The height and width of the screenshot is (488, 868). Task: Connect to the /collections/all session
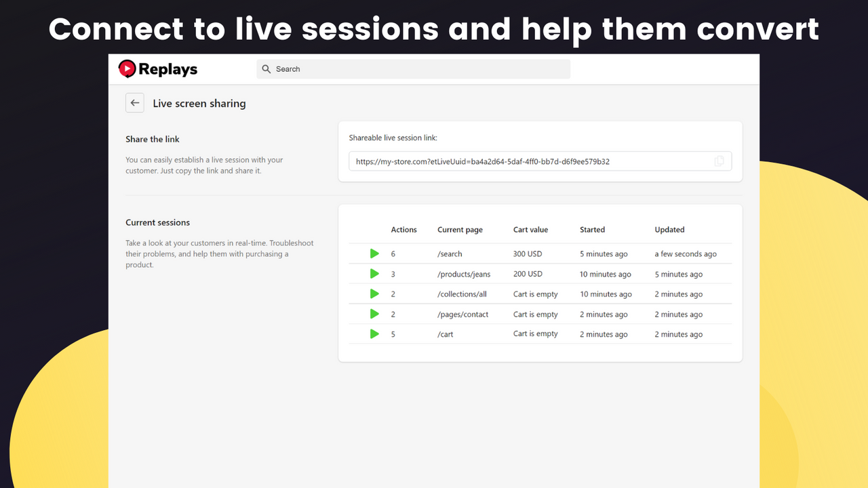coord(374,293)
